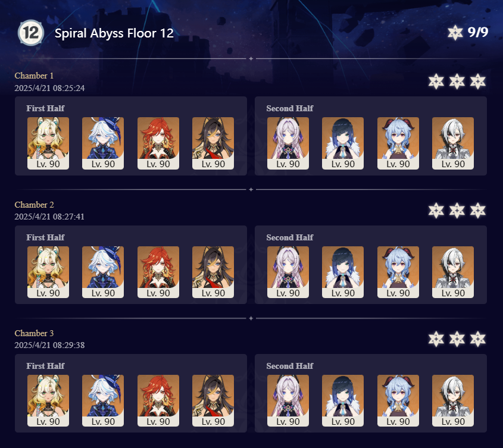Open red-haired character card in Chamber 1 First Half

(x=158, y=143)
